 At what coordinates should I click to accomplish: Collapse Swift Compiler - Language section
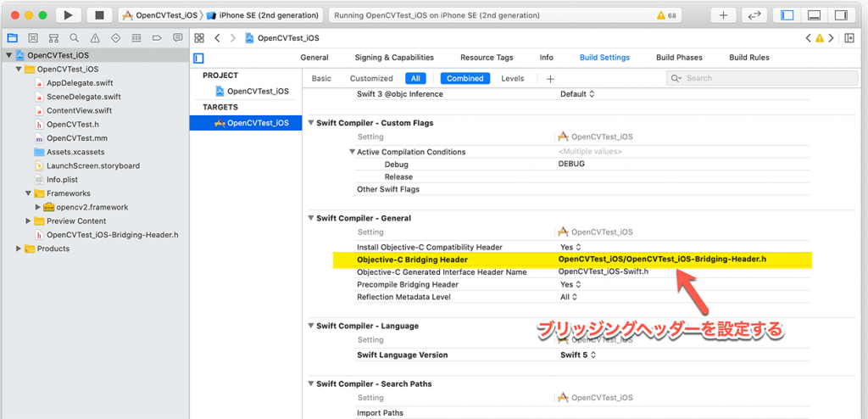(311, 326)
